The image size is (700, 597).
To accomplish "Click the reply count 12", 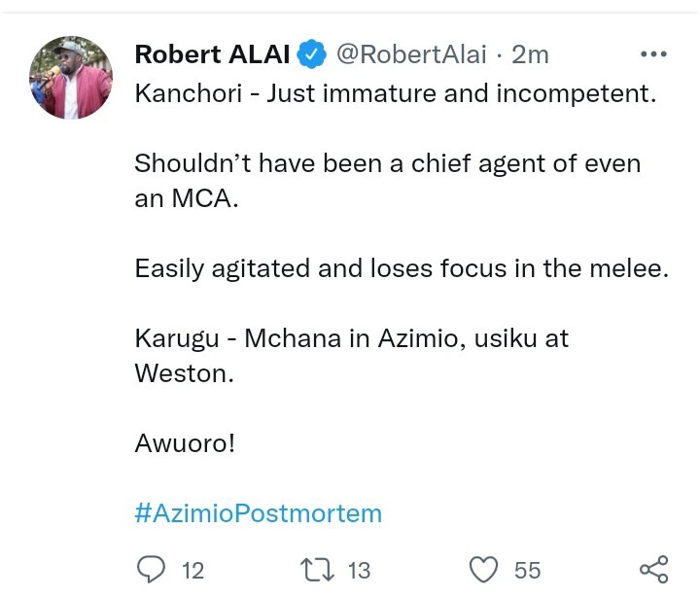I will [192, 570].
